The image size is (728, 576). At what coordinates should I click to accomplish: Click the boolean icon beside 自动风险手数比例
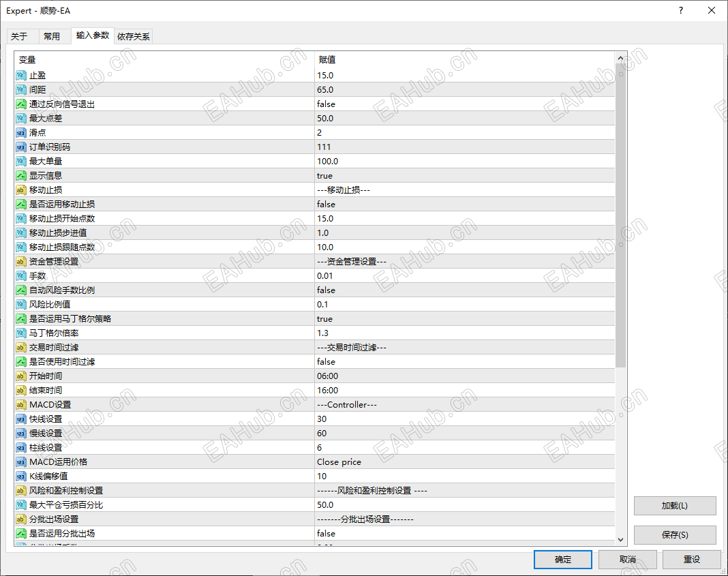(20, 290)
